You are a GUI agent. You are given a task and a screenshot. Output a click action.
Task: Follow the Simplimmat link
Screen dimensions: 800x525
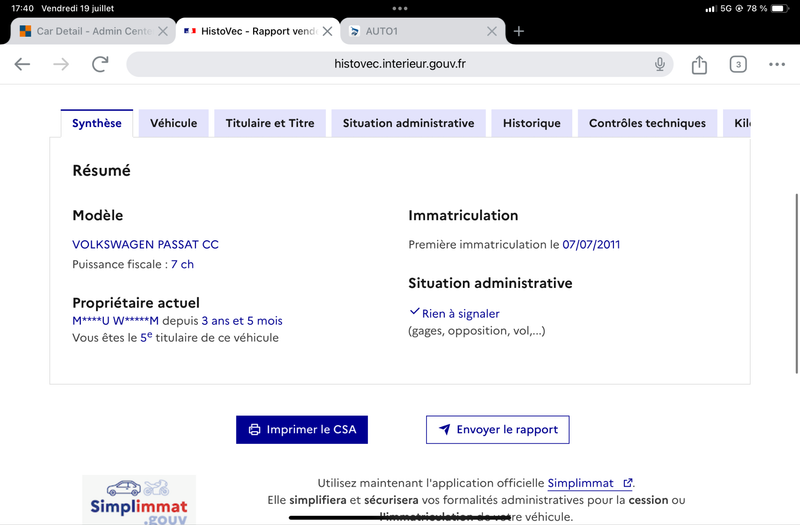(590, 483)
